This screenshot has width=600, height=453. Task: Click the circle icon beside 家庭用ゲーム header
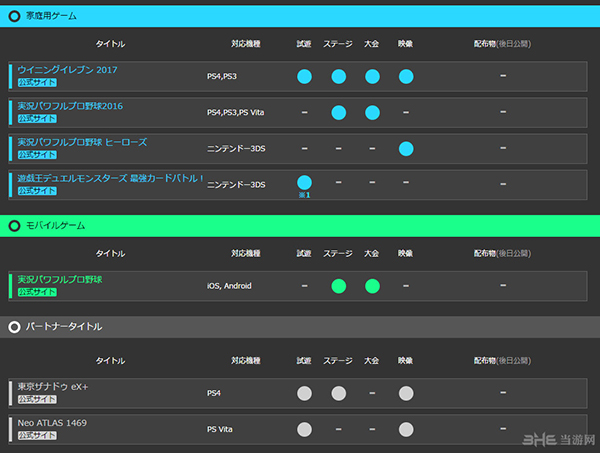(13, 16)
